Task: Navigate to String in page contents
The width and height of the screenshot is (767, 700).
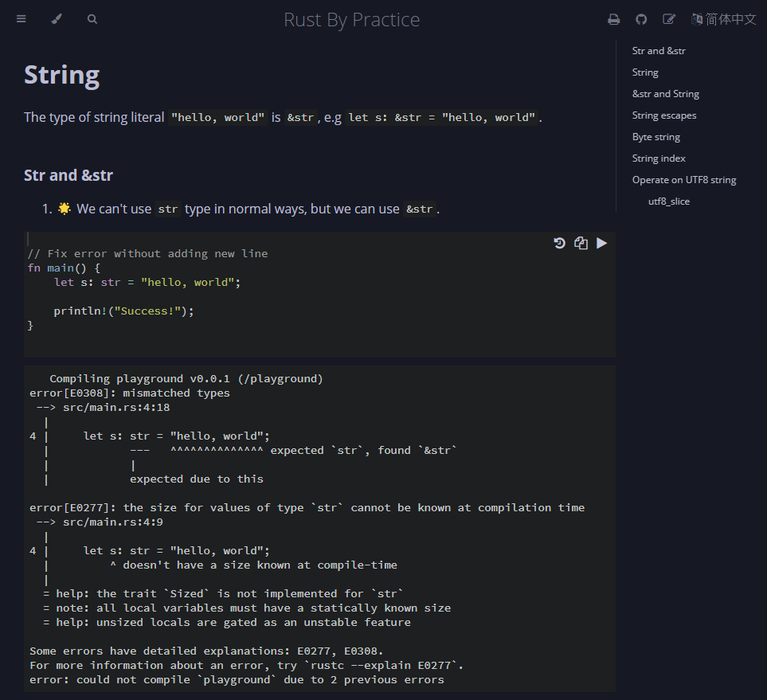Action: pyautogui.click(x=645, y=72)
